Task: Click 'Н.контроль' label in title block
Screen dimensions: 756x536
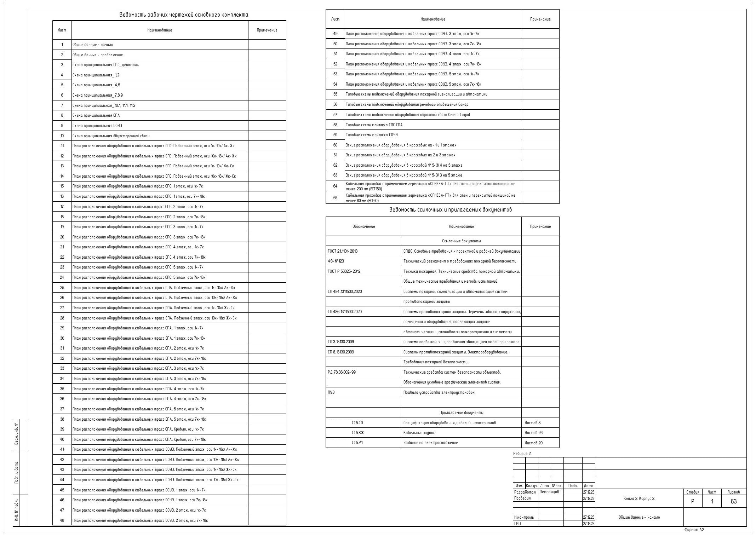Action: 524,517
